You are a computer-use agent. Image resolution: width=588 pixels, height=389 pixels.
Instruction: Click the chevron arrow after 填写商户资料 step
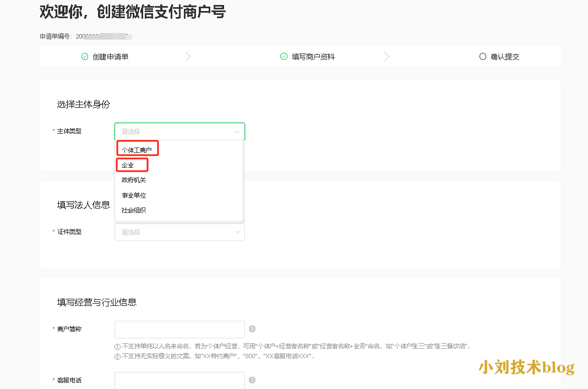click(386, 57)
